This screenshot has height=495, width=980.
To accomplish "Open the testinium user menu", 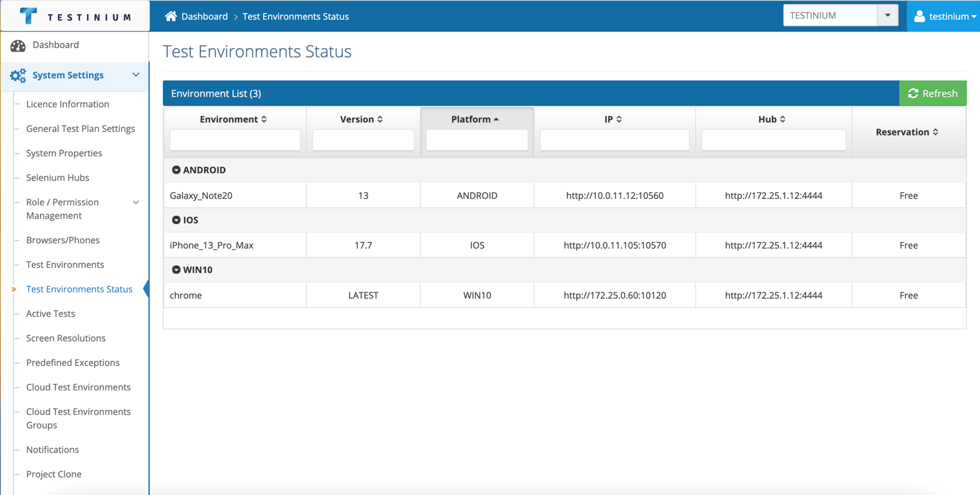I will (944, 16).
